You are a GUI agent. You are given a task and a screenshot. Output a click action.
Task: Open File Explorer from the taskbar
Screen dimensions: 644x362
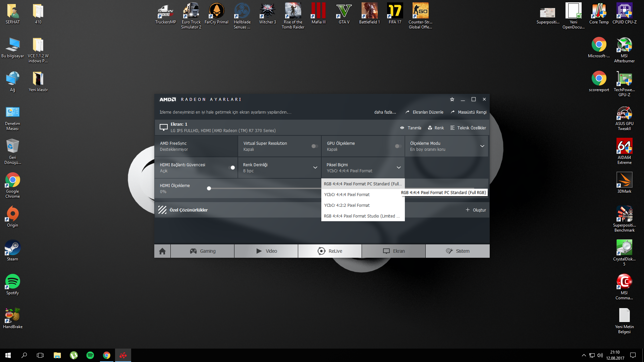[x=57, y=355]
